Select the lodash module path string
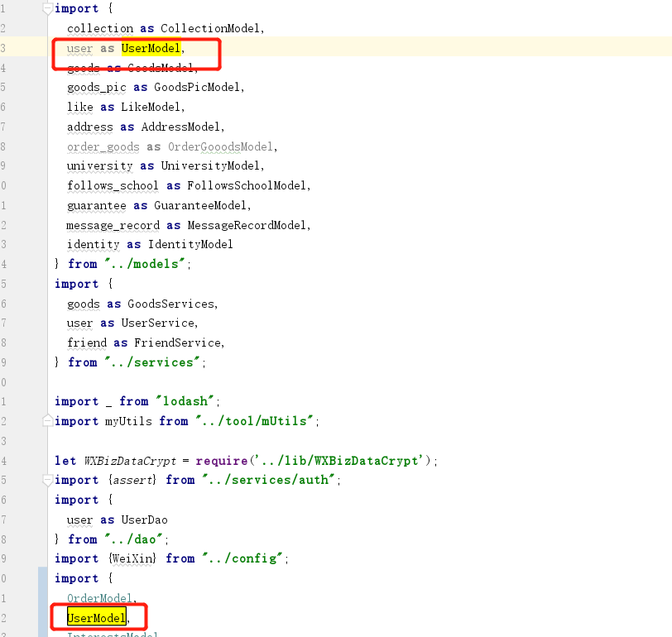Viewport: 672px width, 637px height. point(185,400)
